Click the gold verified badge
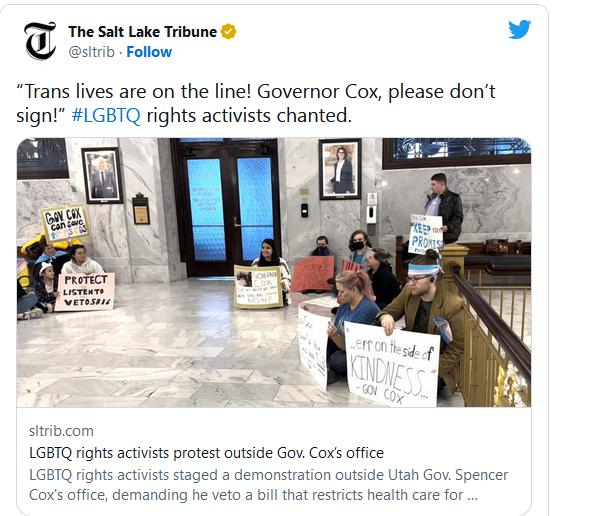 [x=228, y=32]
